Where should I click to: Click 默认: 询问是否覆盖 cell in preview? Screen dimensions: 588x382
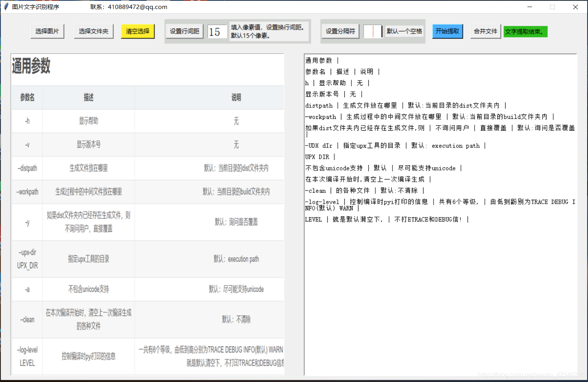click(x=236, y=222)
